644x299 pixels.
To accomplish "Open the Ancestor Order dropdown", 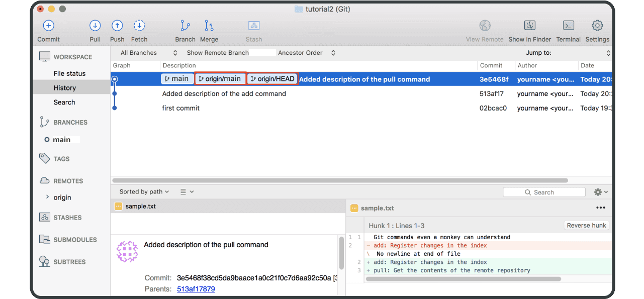I will (307, 53).
